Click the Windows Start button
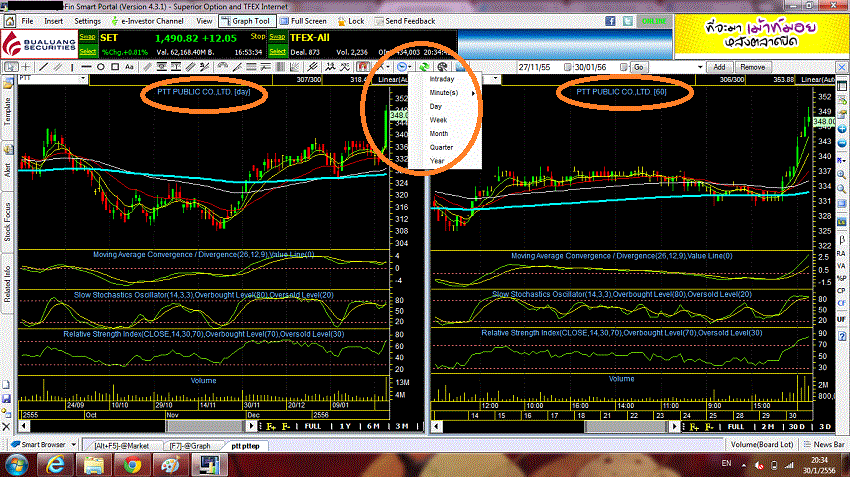The height and width of the screenshot is (477, 850). [x=16, y=465]
